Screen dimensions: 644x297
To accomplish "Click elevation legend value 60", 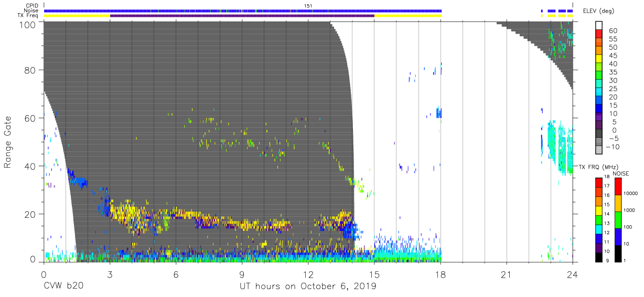I will point(613,31).
